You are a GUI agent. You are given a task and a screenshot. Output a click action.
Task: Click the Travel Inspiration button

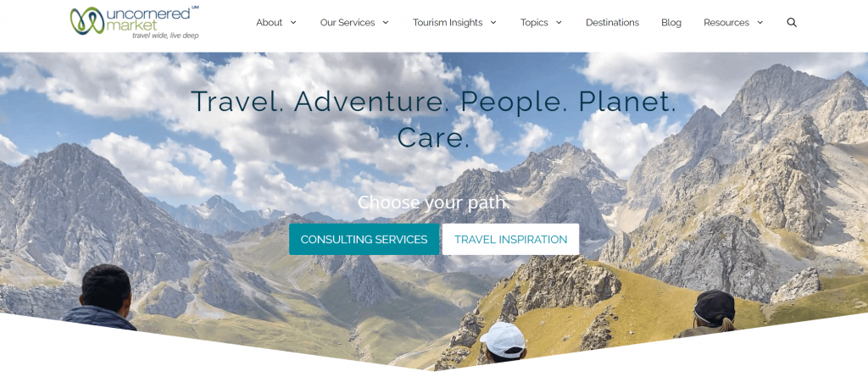tap(510, 239)
